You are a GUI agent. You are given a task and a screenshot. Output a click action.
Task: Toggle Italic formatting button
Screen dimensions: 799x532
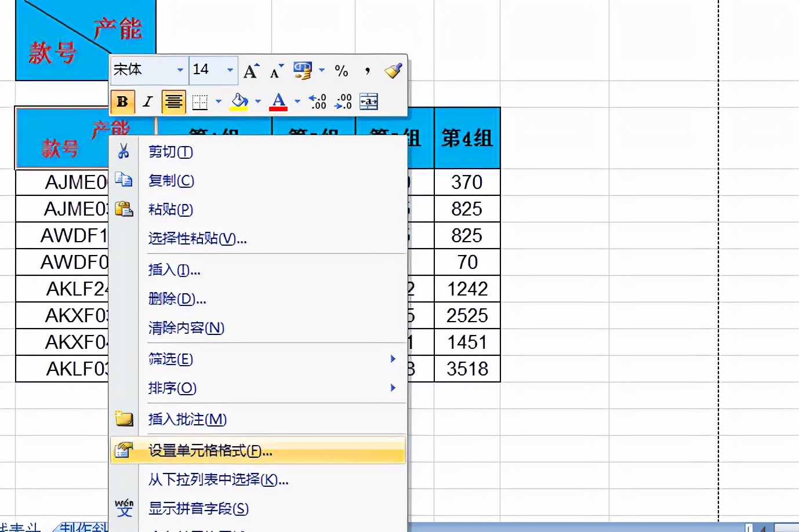pyautogui.click(x=148, y=102)
